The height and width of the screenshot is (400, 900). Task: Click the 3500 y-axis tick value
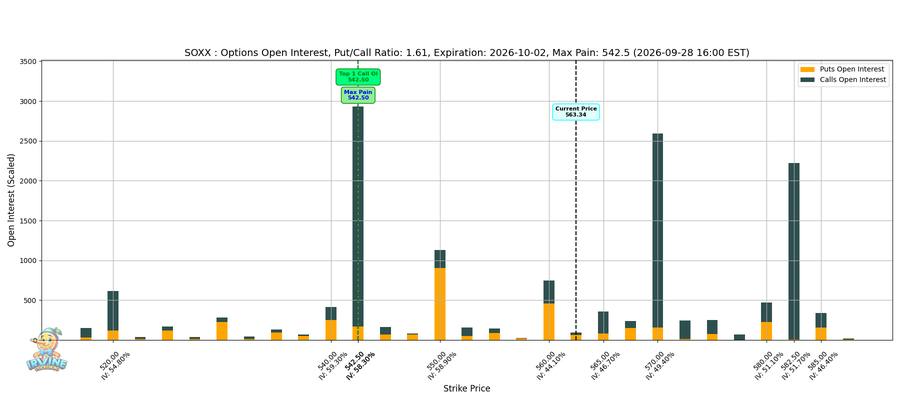tap(30, 61)
